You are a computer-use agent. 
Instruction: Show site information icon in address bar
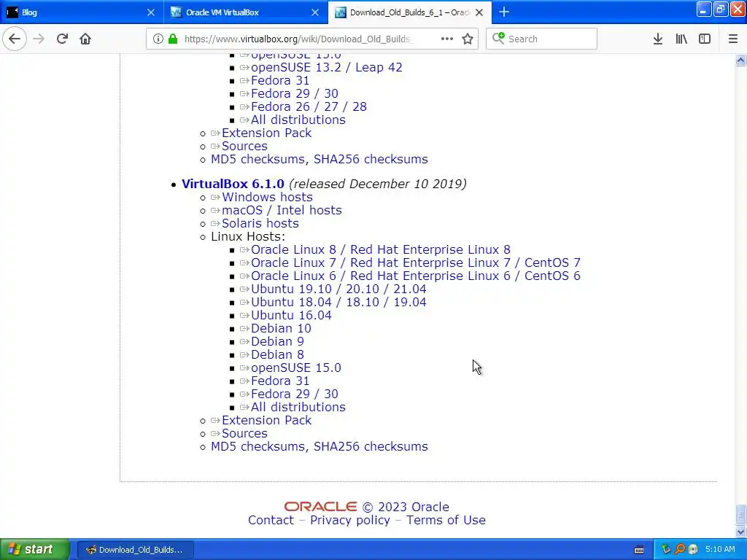[x=158, y=39]
